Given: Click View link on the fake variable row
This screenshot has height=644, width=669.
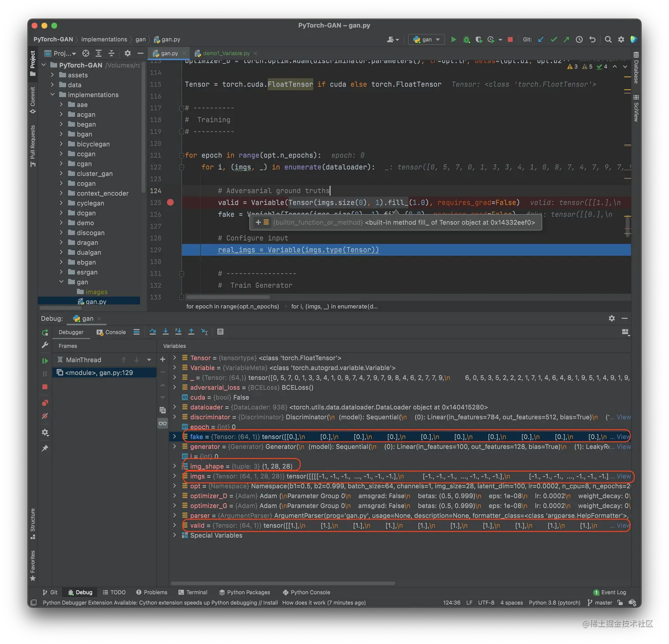Looking at the screenshot, I should 623,437.
